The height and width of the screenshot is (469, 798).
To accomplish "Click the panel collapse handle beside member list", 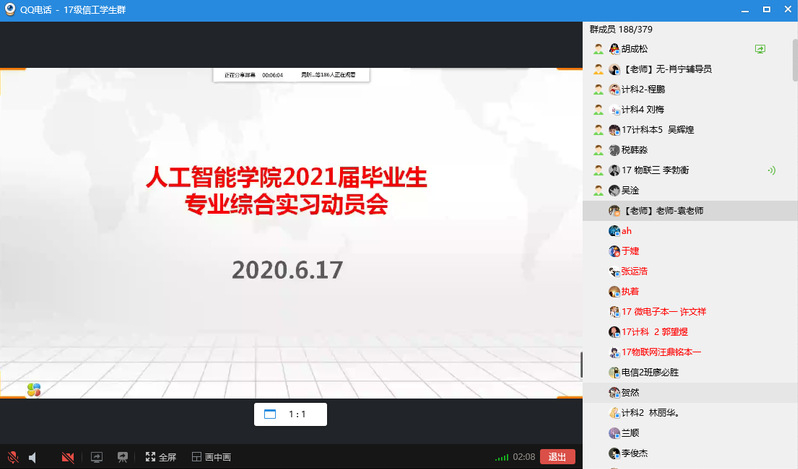I will 581,363.
